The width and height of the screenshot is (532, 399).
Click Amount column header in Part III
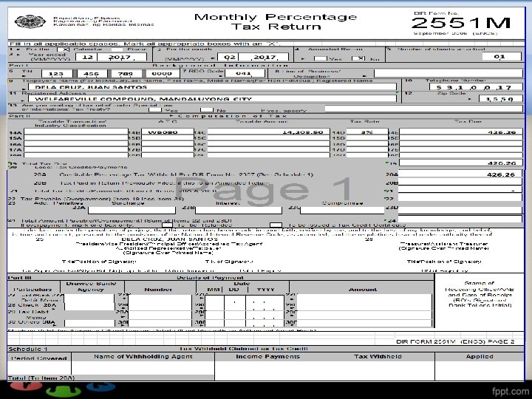pos(363,289)
